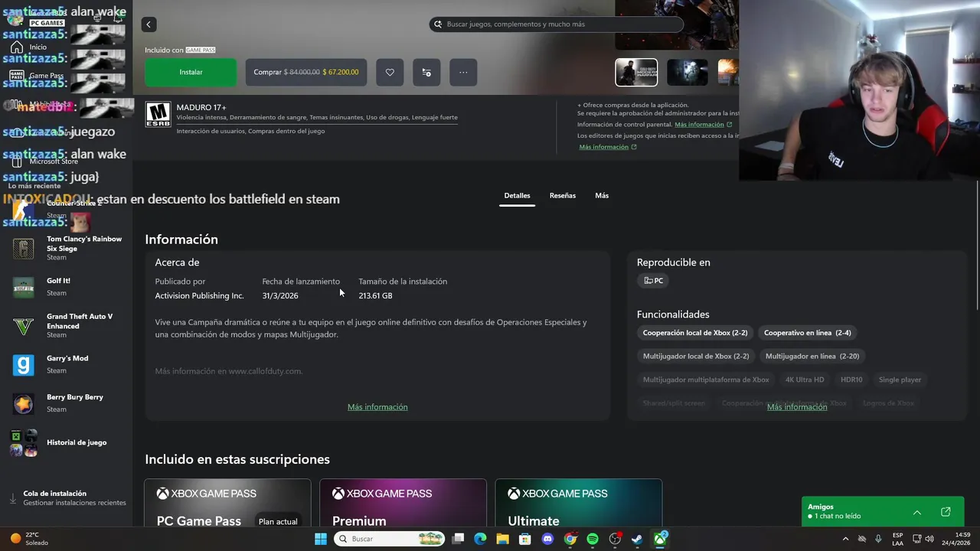
Task: Click the Plan actual badge
Action: coord(278,521)
